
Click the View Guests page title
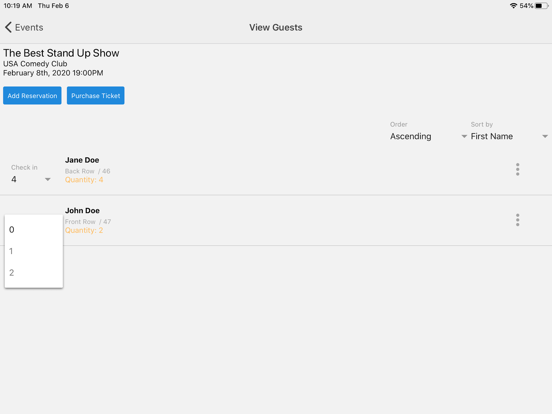pos(276,27)
